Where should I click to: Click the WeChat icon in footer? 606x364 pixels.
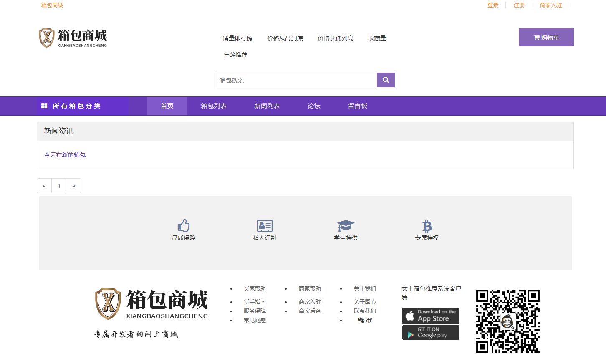[x=361, y=320]
